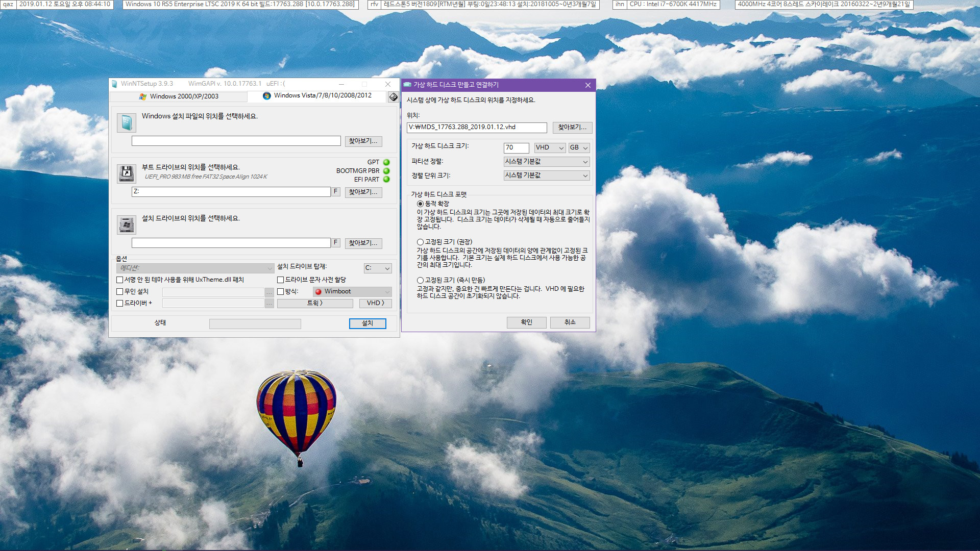Enable drive letter preassignment checkbox

(280, 280)
